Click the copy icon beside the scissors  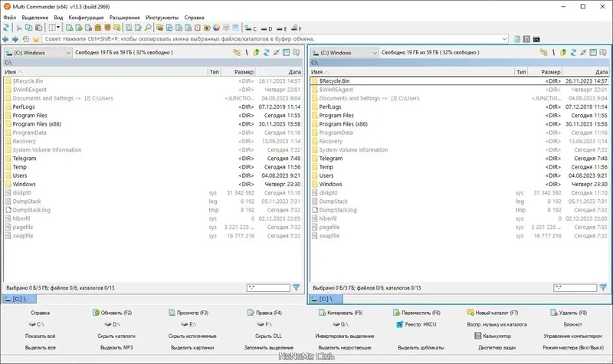pos(29,28)
